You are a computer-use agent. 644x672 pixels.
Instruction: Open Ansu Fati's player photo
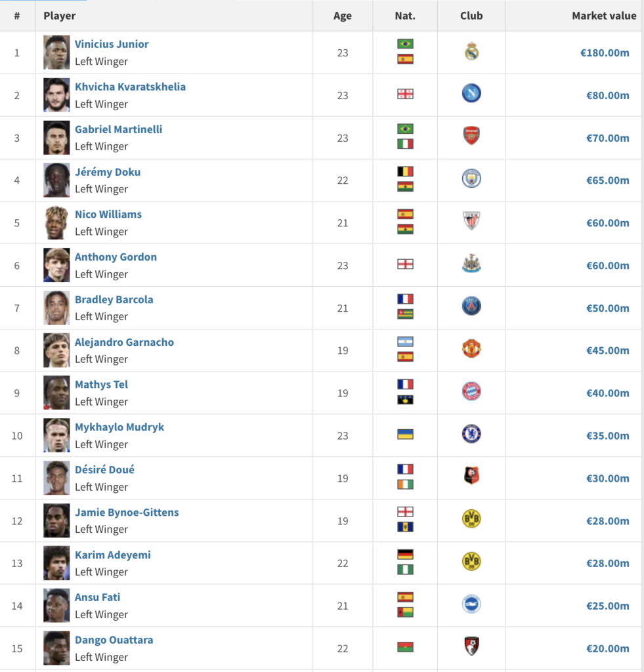click(x=56, y=606)
